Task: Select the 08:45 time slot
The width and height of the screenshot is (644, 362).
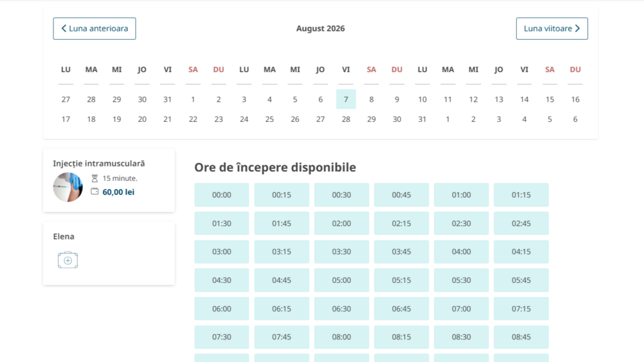Action: click(x=521, y=337)
